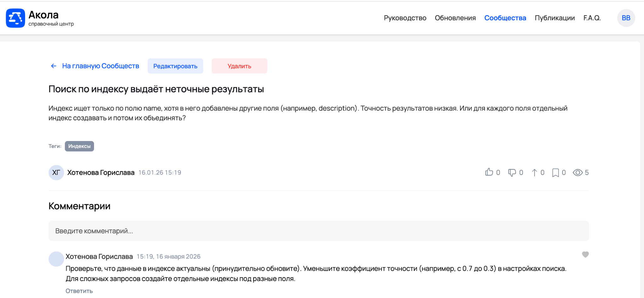Go to the Обновления section
Image resolution: width=644 pixels, height=298 pixels.
(455, 18)
